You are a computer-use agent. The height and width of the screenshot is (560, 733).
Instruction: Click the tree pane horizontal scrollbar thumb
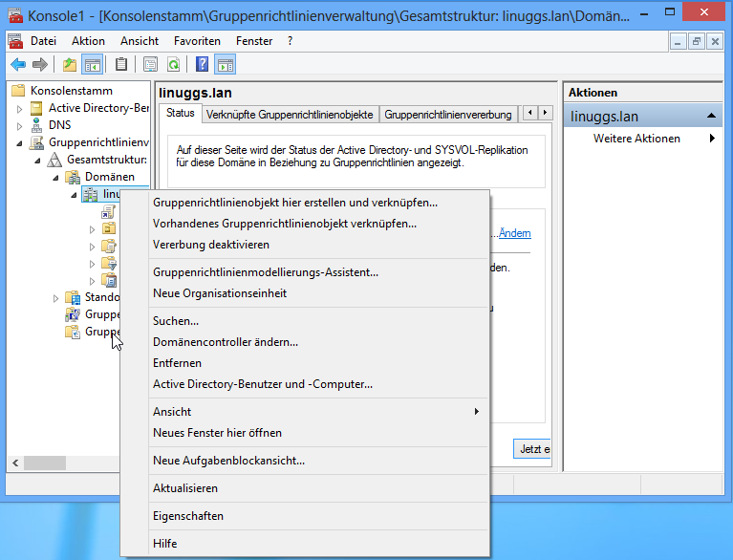point(44,463)
